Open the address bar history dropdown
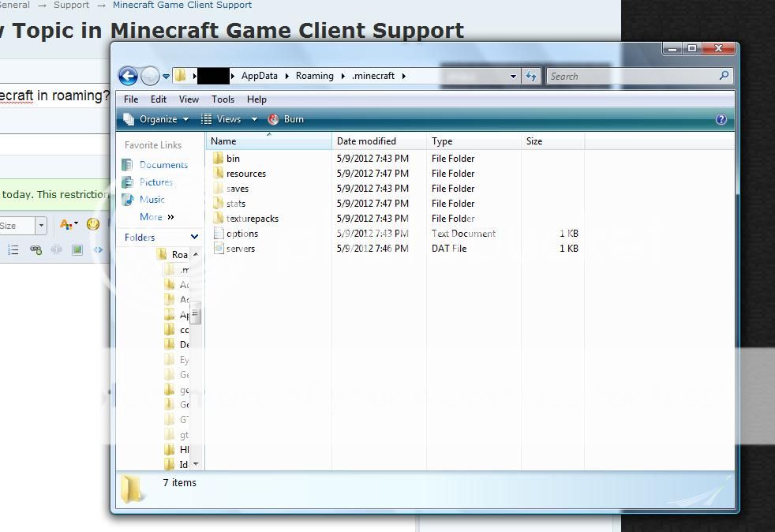This screenshot has height=532, width=775. pyautogui.click(x=513, y=77)
